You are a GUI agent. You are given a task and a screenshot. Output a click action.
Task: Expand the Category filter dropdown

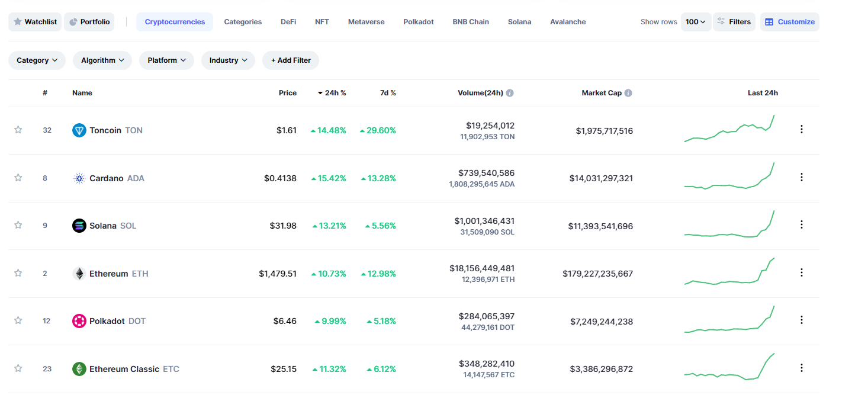pyautogui.click(x=37, y=60)
